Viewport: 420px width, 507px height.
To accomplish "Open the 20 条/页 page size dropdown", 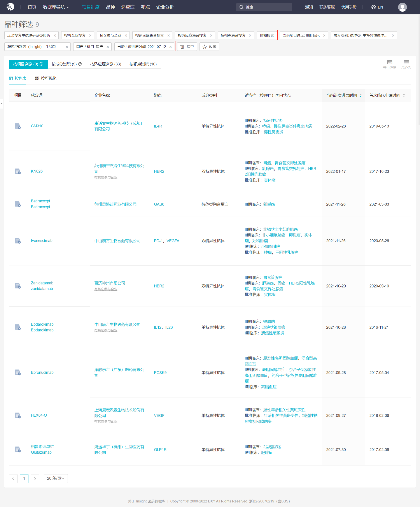I will (56, 478).
